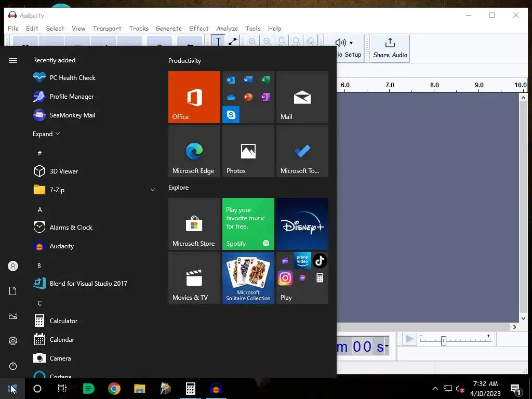Image resolution: width=532 pixels, height=399 pixels.
Task: Open the Analyze menu in Audacity
Action: point(227,29)
